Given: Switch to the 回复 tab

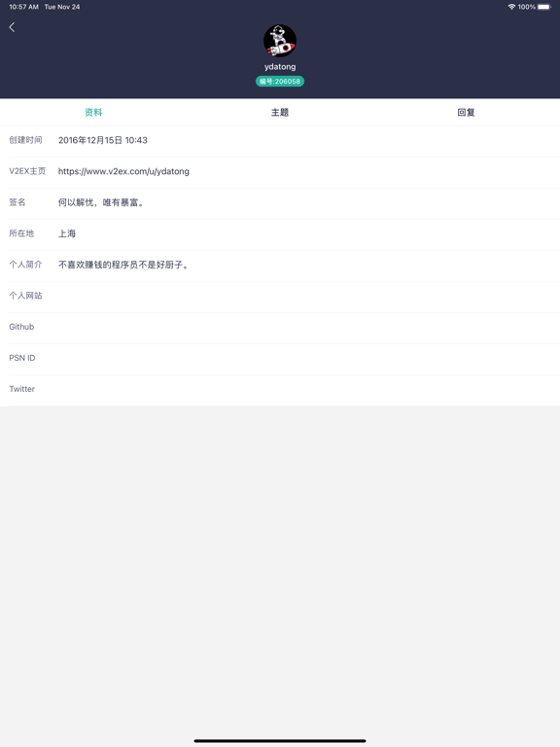Looking at the screenshot, I should coord(467,113).
